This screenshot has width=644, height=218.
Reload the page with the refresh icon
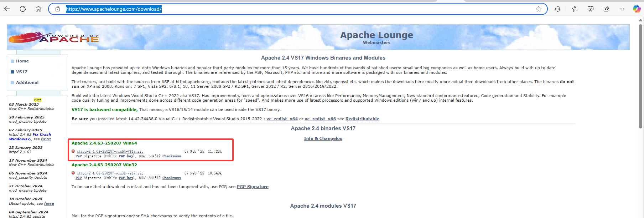click(x=23, y=9)
